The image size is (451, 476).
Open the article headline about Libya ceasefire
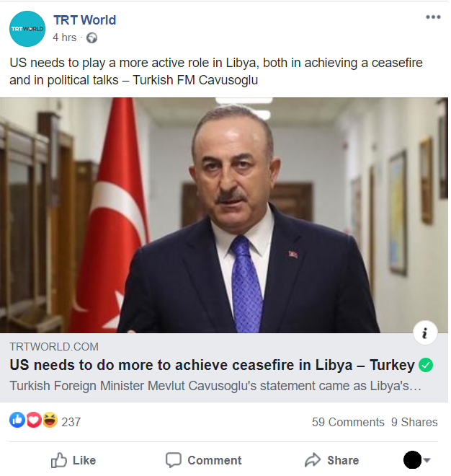[212, 365]
